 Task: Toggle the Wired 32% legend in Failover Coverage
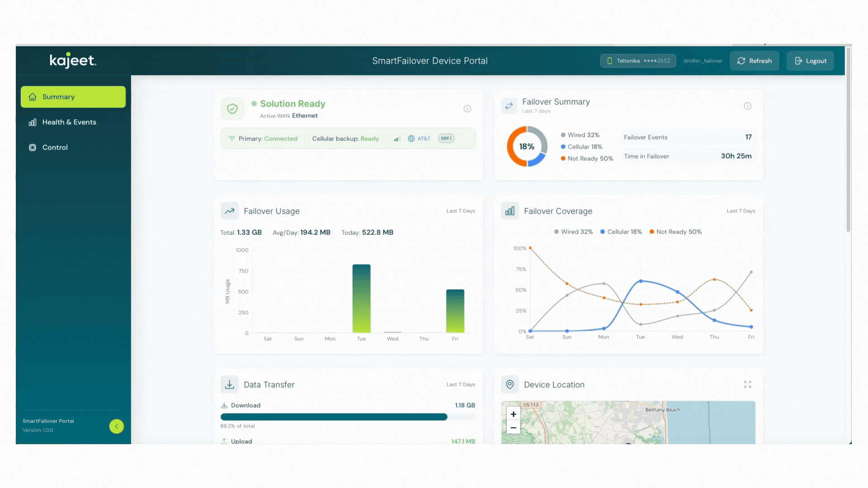coord(573,231)
